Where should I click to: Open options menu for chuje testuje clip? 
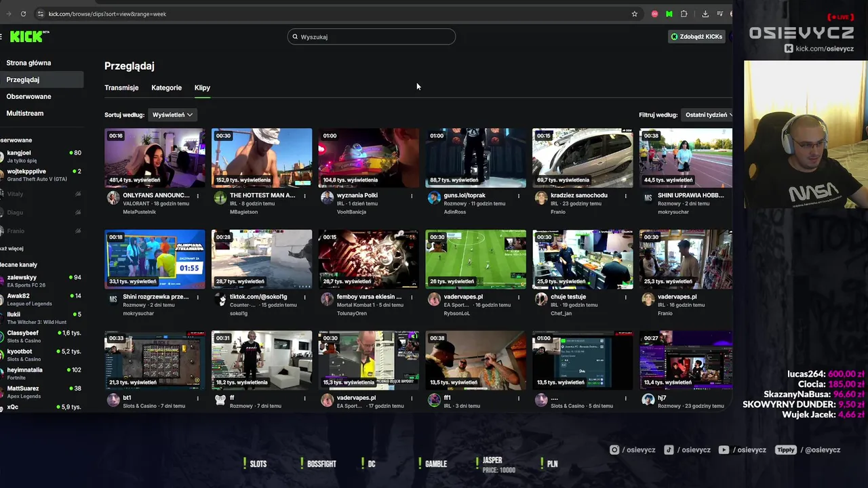tap(626, 297)
